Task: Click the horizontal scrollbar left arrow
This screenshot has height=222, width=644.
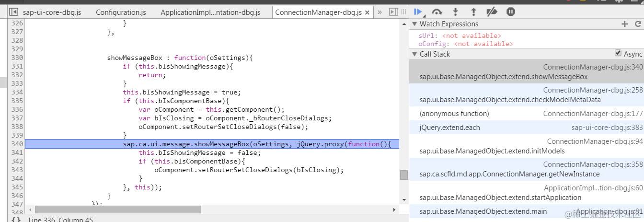Action: tap(30, 210)
